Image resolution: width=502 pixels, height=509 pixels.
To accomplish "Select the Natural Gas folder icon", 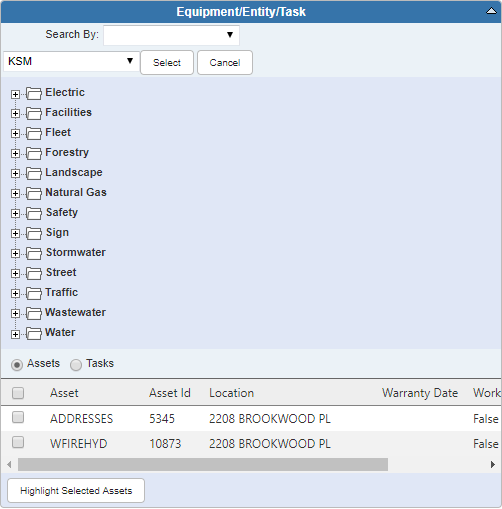I will [34, 193].
